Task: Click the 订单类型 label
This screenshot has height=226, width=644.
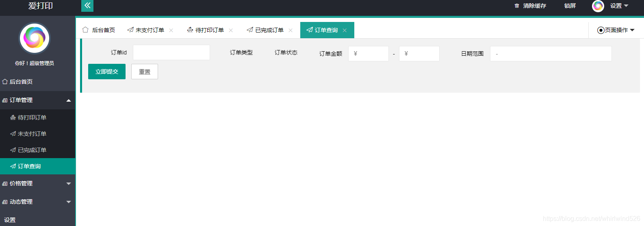Action: pos(241,52)
